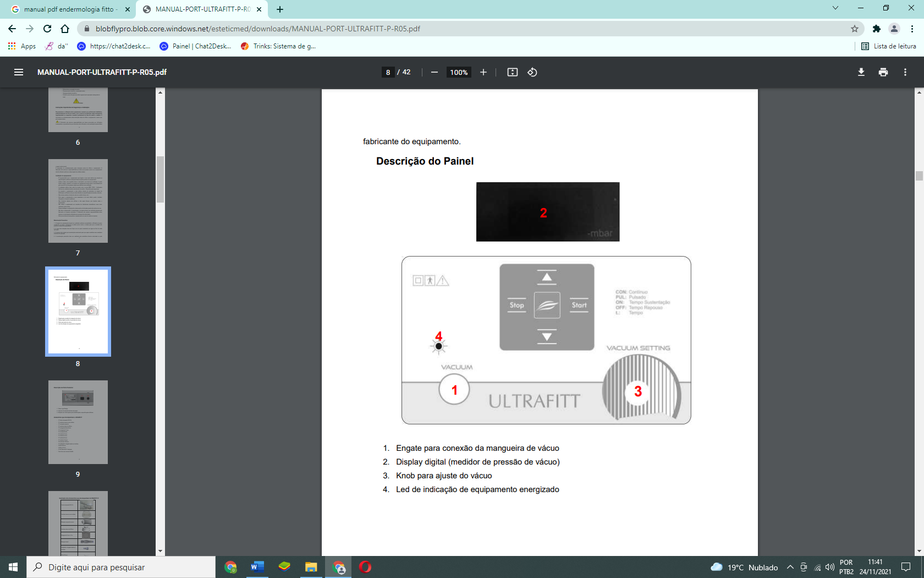Zoom out with the minus icon

(x=435, y=72)
